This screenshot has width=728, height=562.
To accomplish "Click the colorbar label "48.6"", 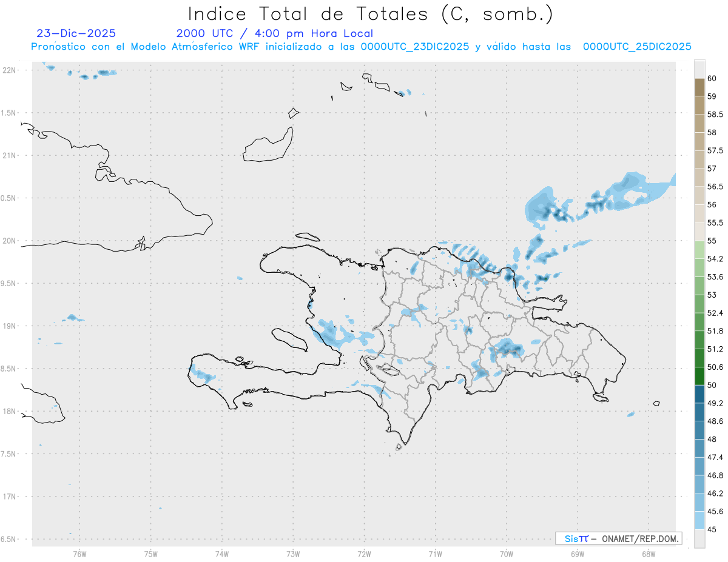I will click(x=715, y=421).
